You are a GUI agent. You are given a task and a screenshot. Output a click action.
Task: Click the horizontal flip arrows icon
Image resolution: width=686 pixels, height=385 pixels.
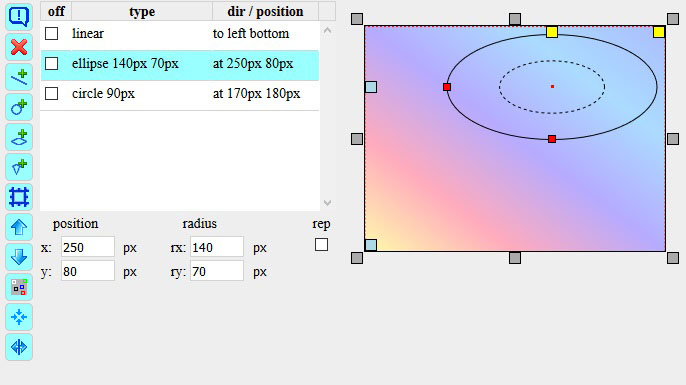[x=19, y=347]
